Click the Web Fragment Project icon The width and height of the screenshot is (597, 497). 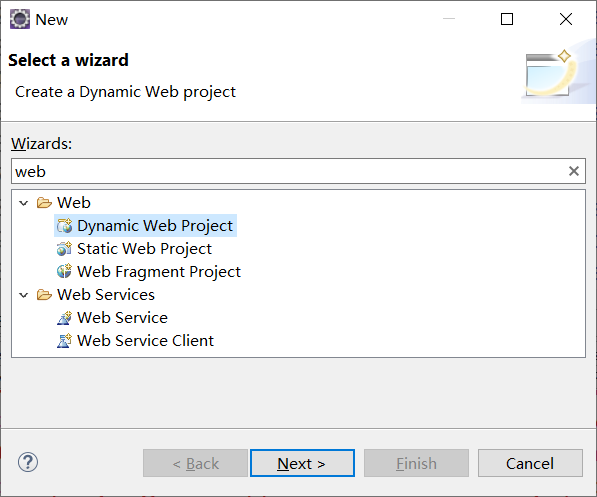pyautogui.click(x=64, y=272)
